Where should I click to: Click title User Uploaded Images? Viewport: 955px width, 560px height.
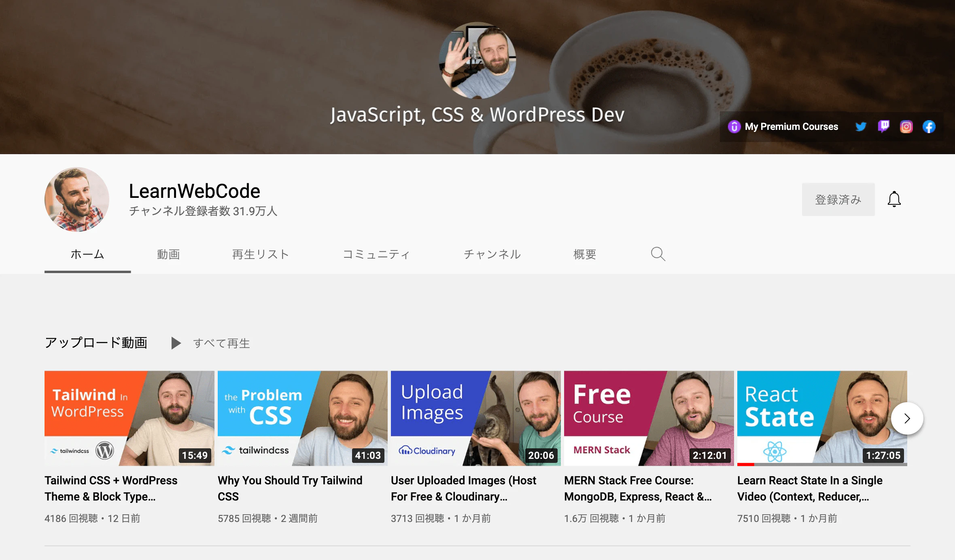pos(464,488)
